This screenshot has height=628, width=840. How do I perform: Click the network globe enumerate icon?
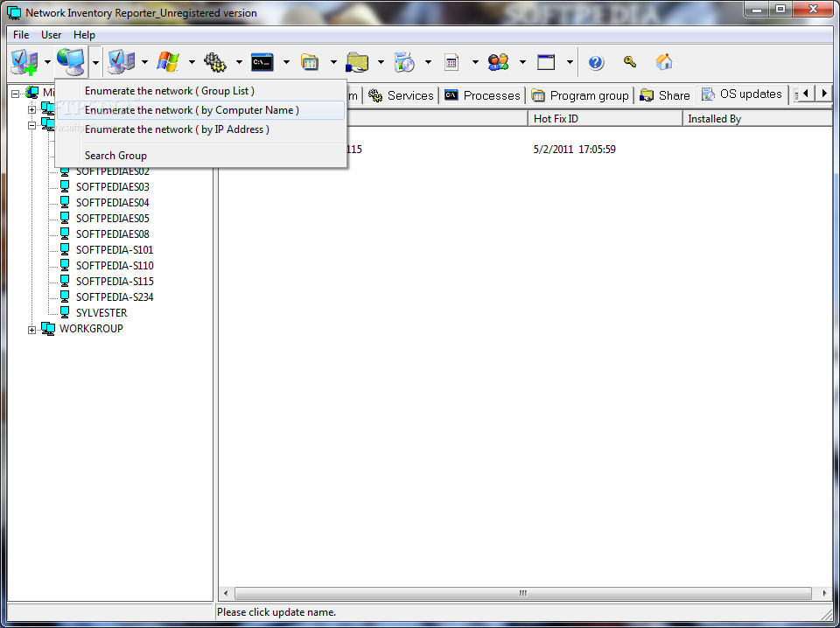pyautogui.click(x=72, y=62)
